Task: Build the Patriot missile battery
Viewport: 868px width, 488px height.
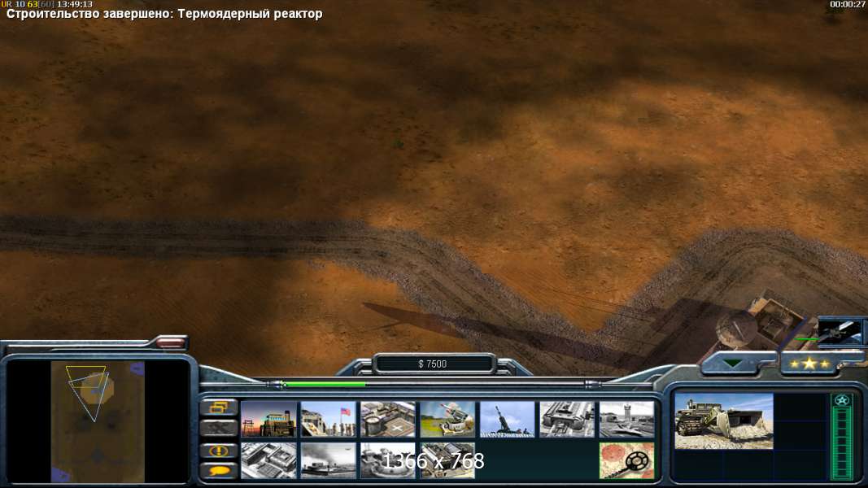Action: tap(447, 419)
